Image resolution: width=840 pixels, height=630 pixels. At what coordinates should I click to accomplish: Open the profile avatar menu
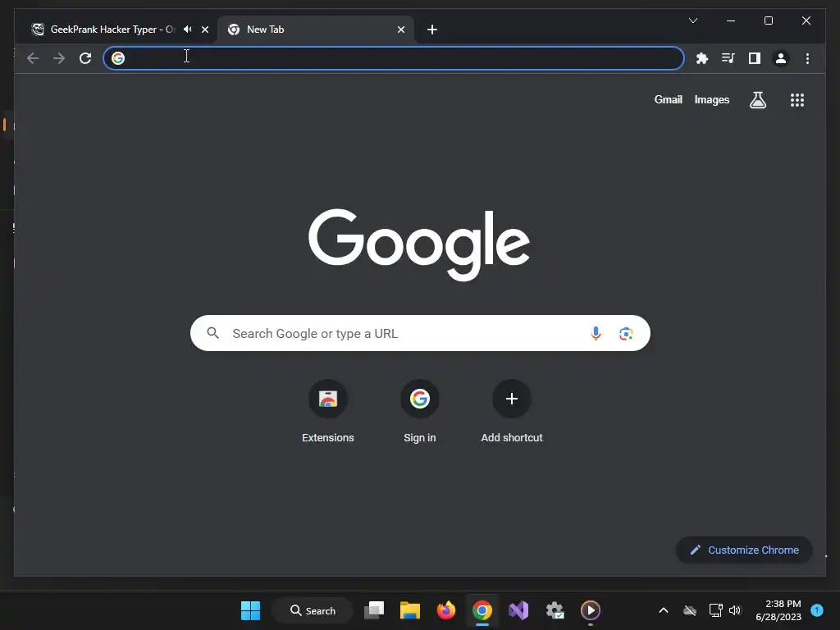click(x=781, y=58)
